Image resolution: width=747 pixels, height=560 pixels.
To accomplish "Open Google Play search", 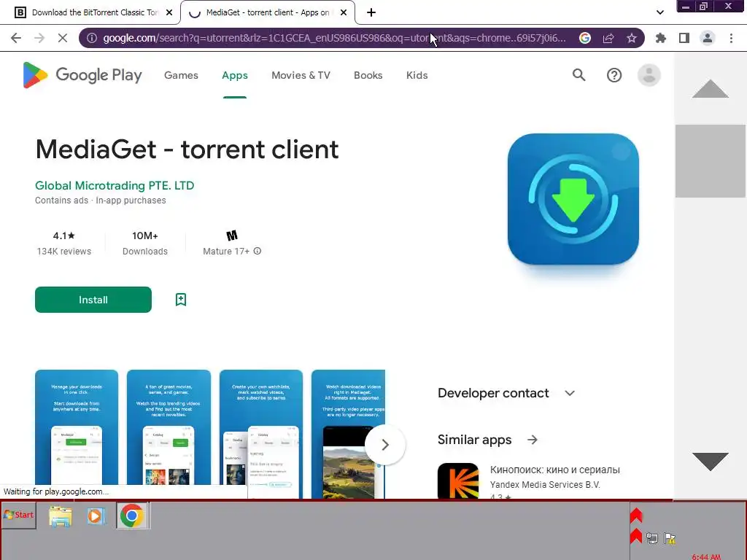I will [578, 75].
